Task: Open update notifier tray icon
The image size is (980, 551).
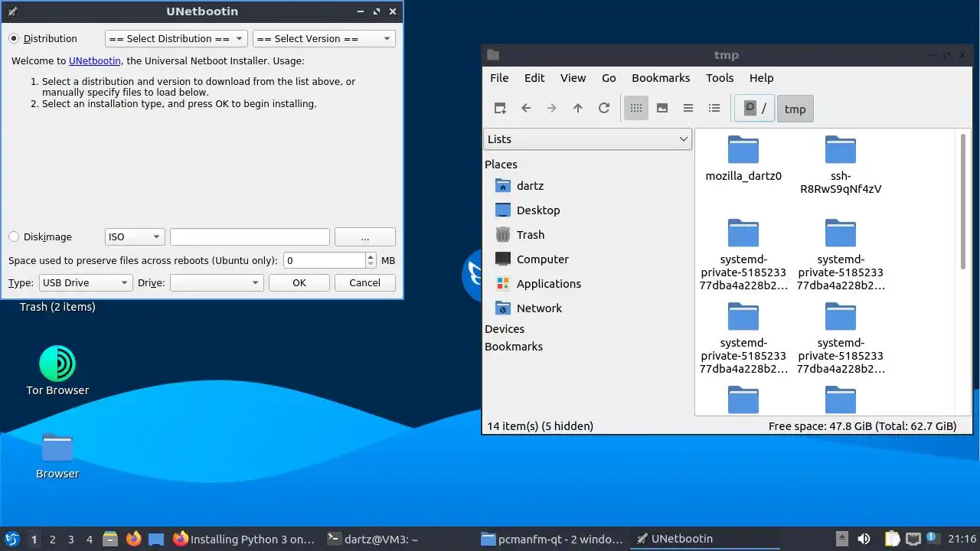Action: [933, 539]
